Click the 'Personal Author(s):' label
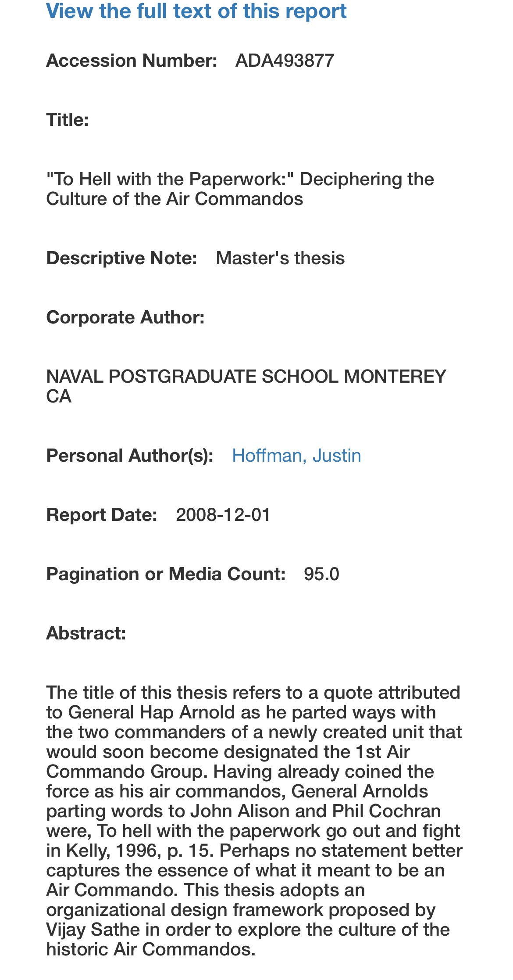The width and height of the screenshot is (513, 980). click(x=130, y=456)
